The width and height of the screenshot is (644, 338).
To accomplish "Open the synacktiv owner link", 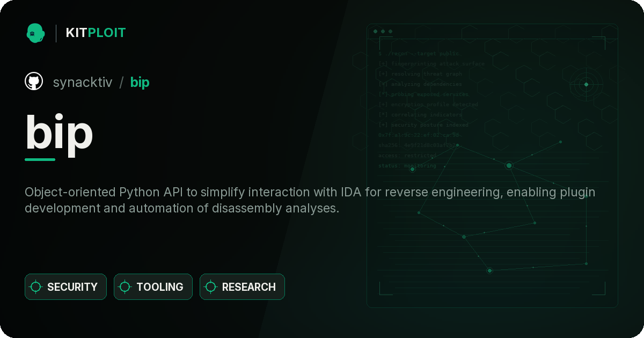I will 83,82.
